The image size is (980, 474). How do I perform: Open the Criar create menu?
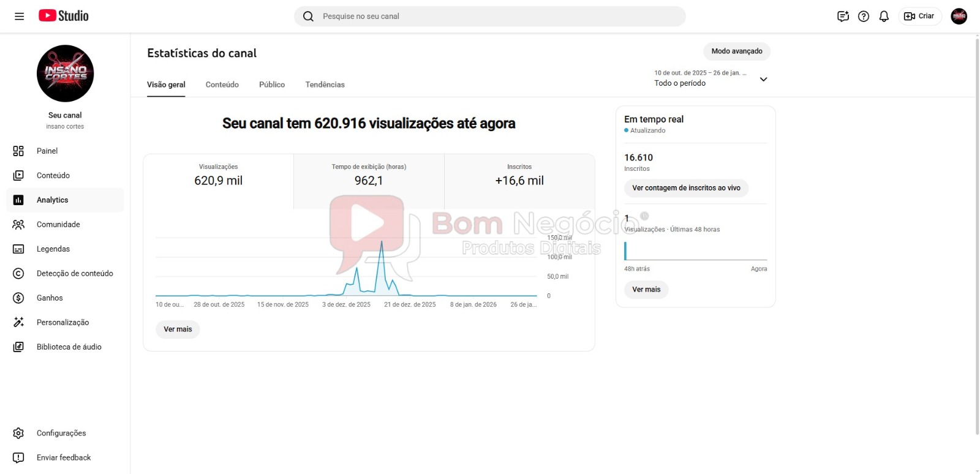pos(919,17)
